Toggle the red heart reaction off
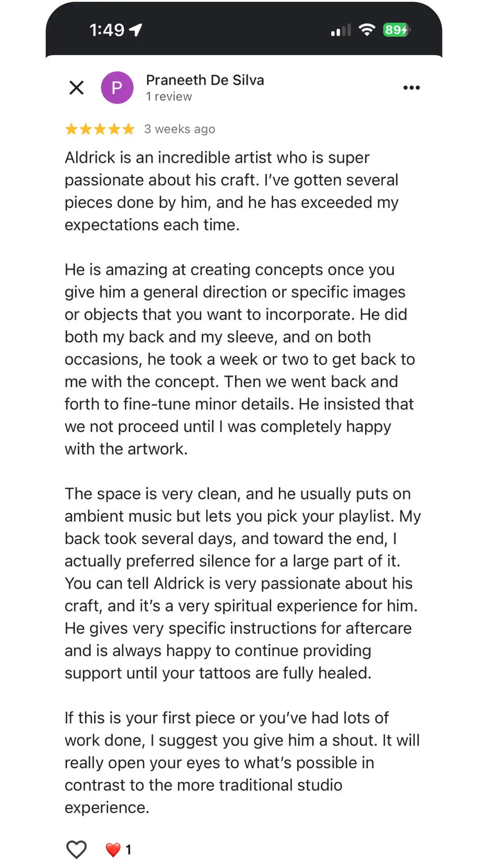488x868 pixels. pos(113,848)
